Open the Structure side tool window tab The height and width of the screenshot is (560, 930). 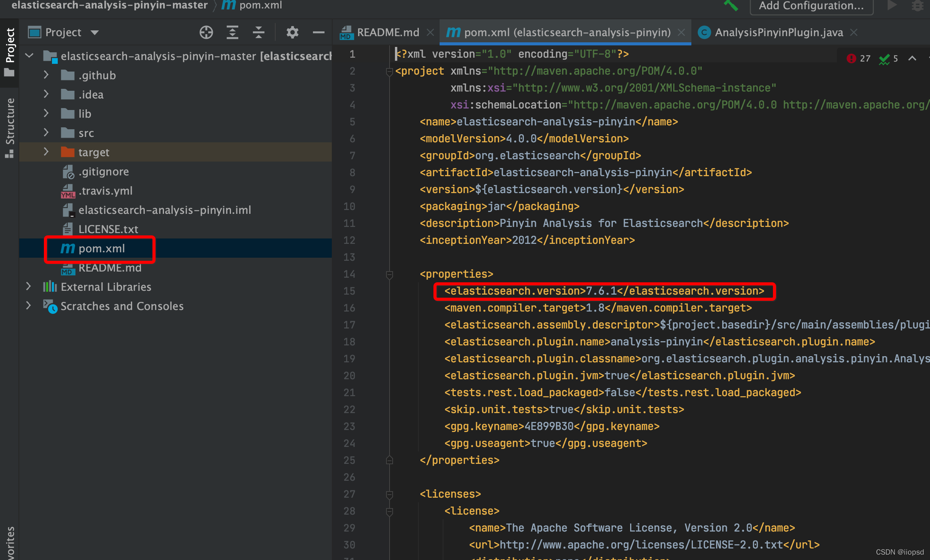[9, 128]
